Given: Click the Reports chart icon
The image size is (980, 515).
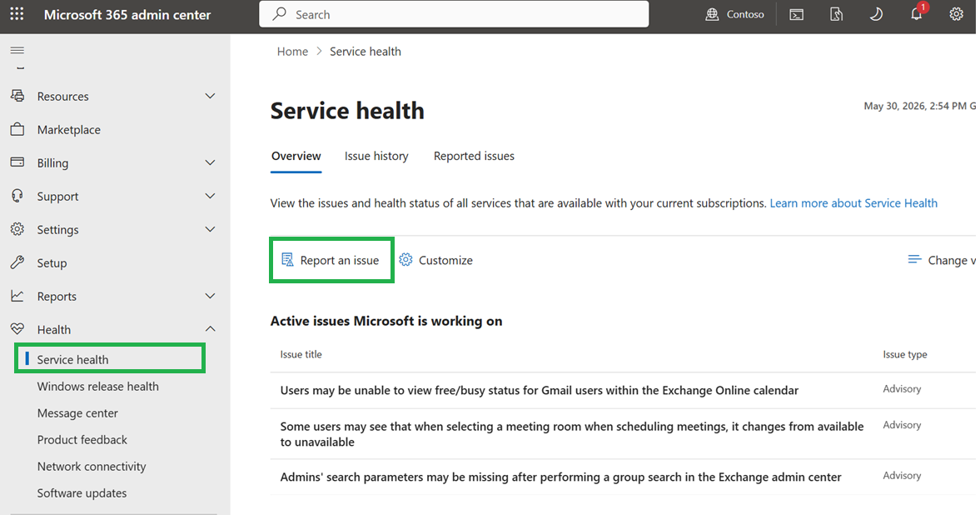Looking at the screenshot, I should click(17, 296).
